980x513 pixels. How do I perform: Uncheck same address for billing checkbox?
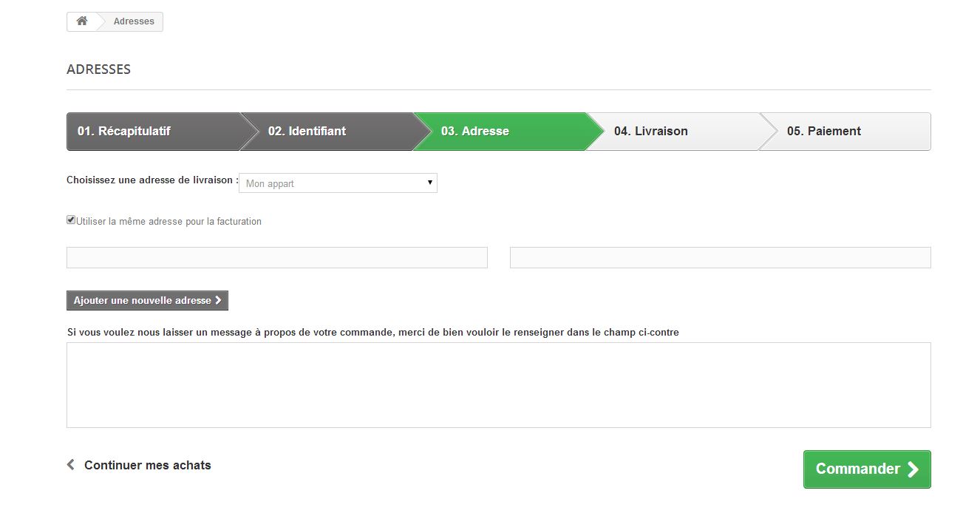click(71, 220)
